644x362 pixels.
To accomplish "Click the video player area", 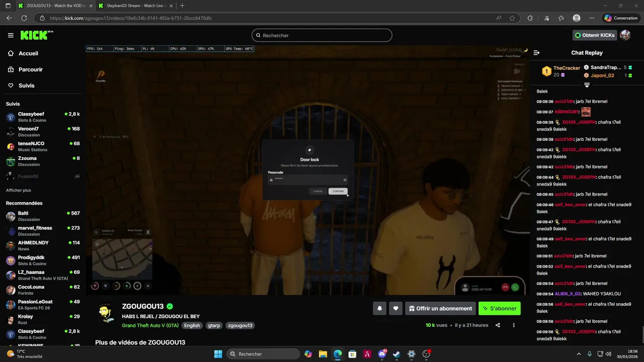I will point(307,170).
